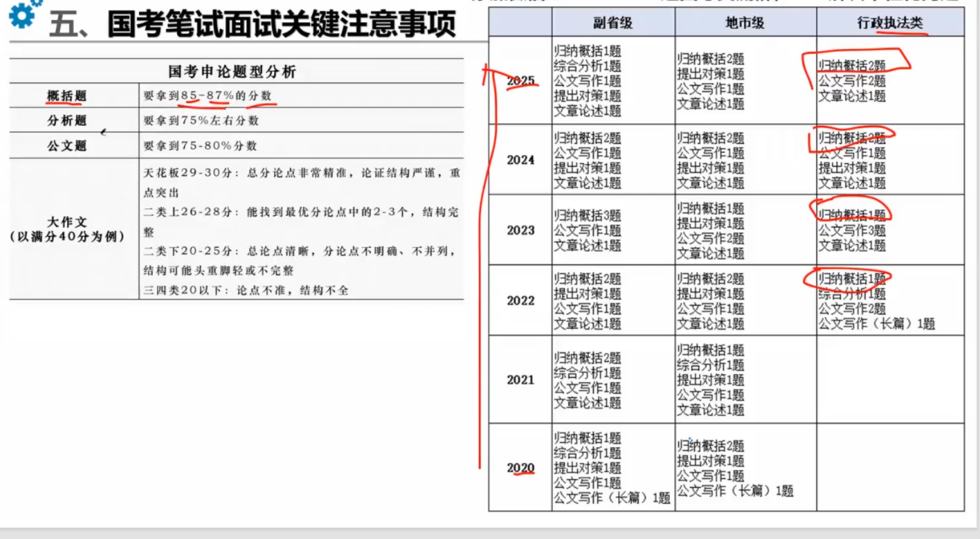Select the 三四类20以下 scoring description line

[245, 290]
